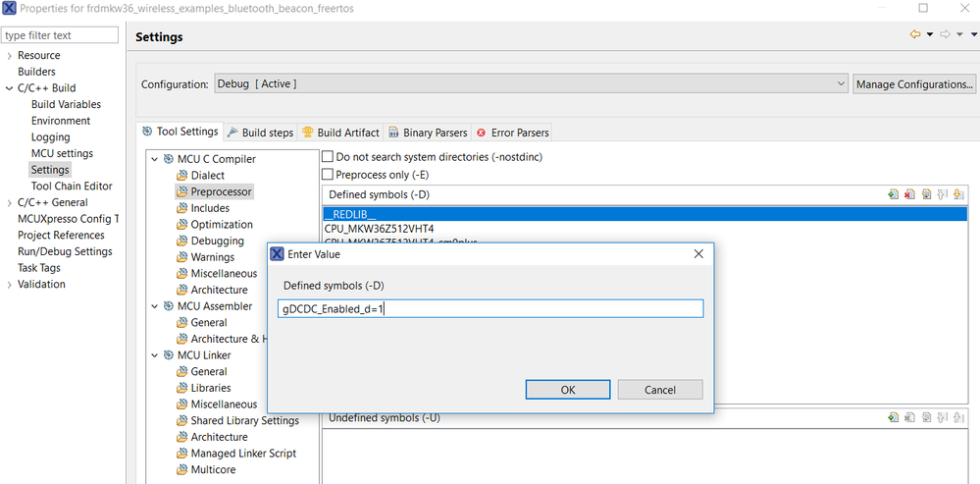
Task: Delete icon in Undefined symbols toolbar
Action: pos(909,417)
